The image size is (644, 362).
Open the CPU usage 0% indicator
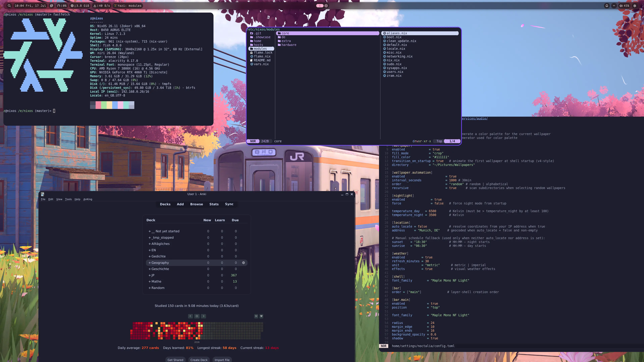pos(62,6)
